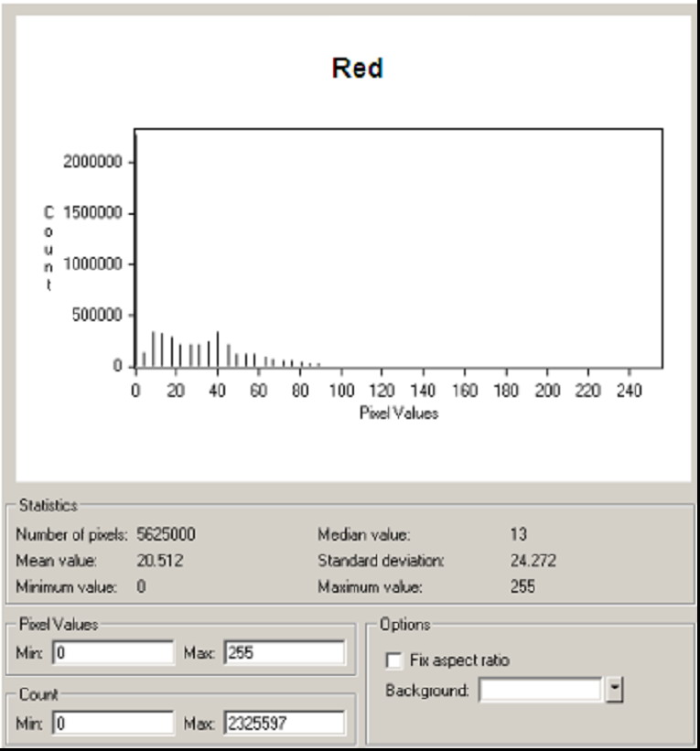Click the Number of pixels value 5625000

tap(166, 534)
